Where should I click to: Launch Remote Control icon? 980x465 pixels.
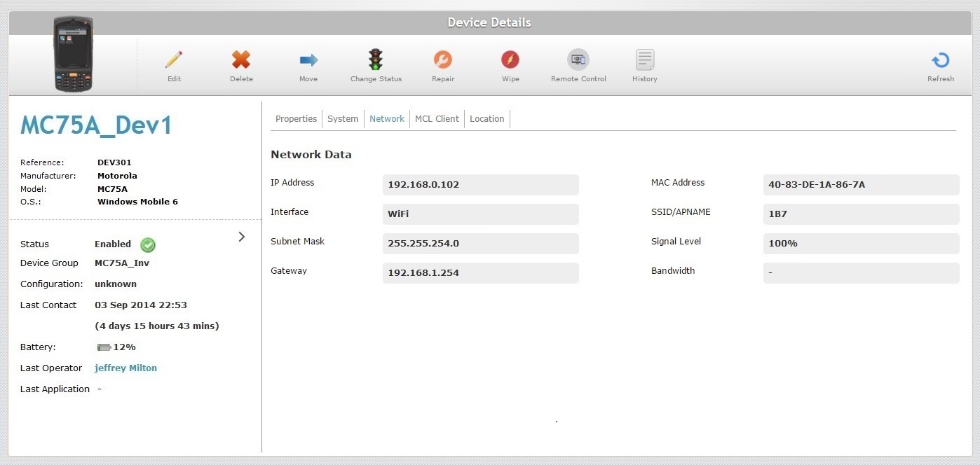click(x=578, y=60)
